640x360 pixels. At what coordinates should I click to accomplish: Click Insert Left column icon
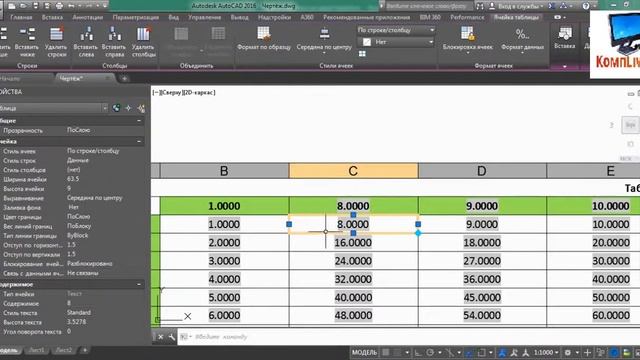tap(86, 34)
